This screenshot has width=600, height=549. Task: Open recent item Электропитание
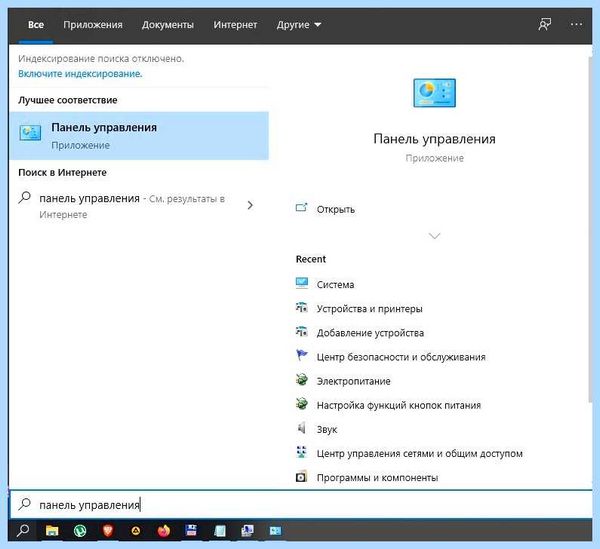[354, 381]
